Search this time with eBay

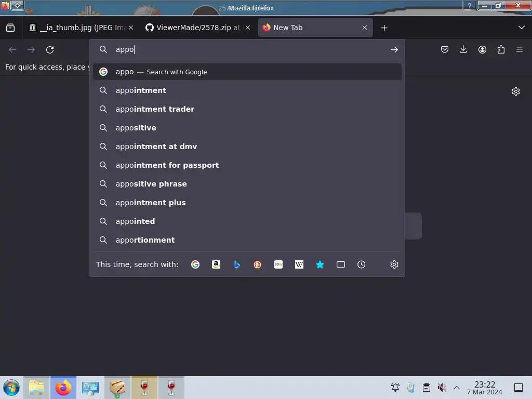coord(278,264)
